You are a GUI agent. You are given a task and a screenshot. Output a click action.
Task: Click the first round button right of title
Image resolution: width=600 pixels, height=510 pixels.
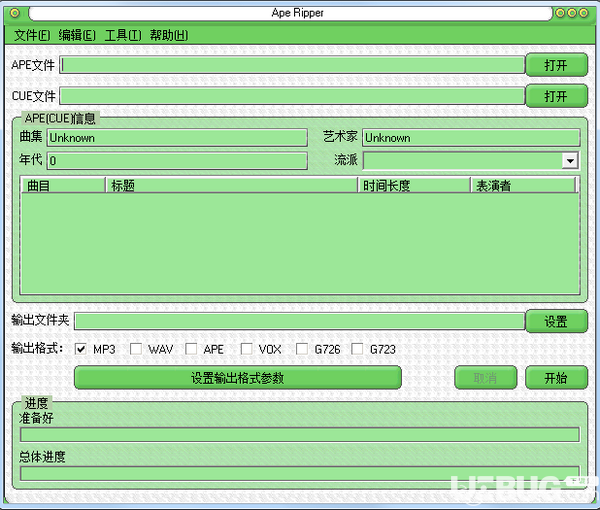tap(560, 13)
